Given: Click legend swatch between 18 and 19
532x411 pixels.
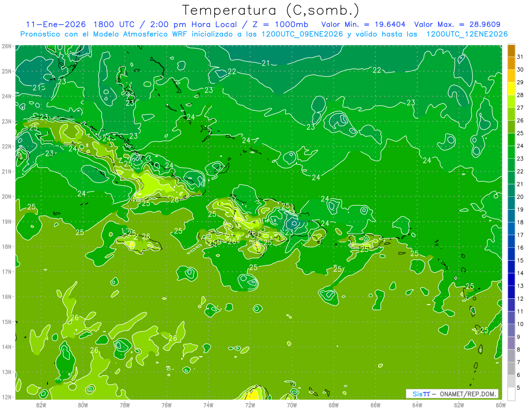Looking at the screenshot, I should tap(511, 216).
